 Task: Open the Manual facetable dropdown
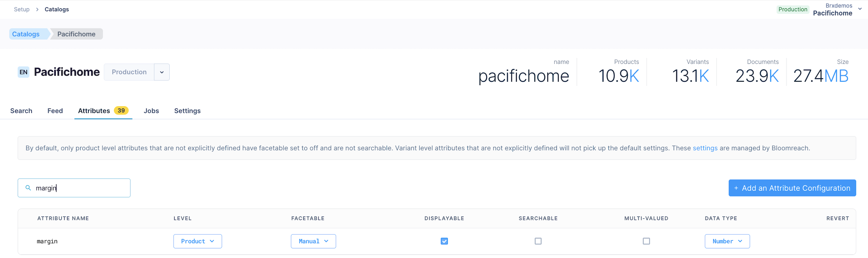[x=314, y=241]
